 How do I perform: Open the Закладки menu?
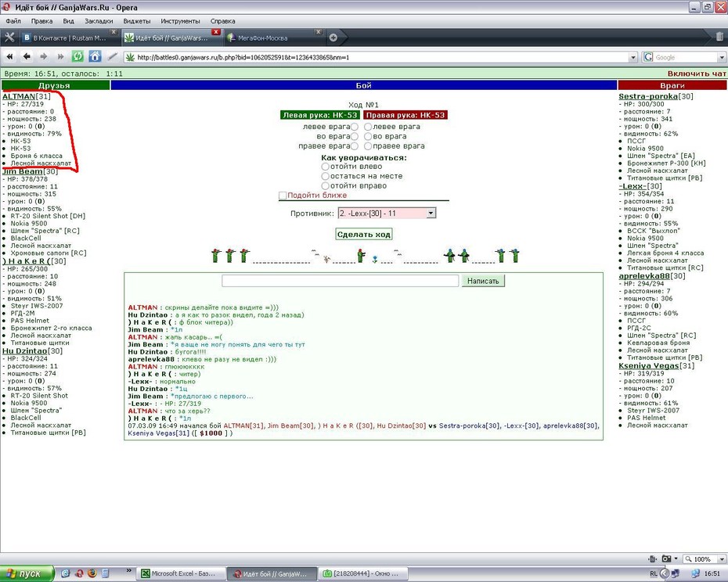pyautogui.click(x=99, y=21)
